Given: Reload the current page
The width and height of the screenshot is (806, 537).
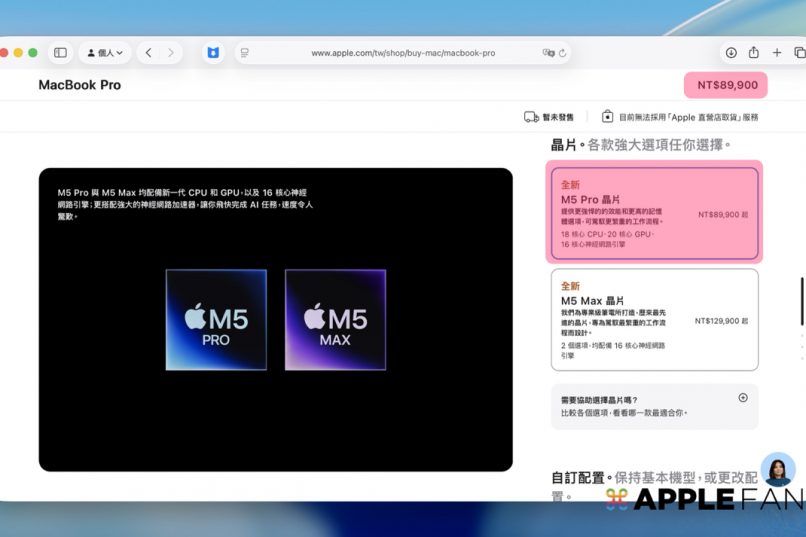Looking at the screenshot, I should [563, 53].
